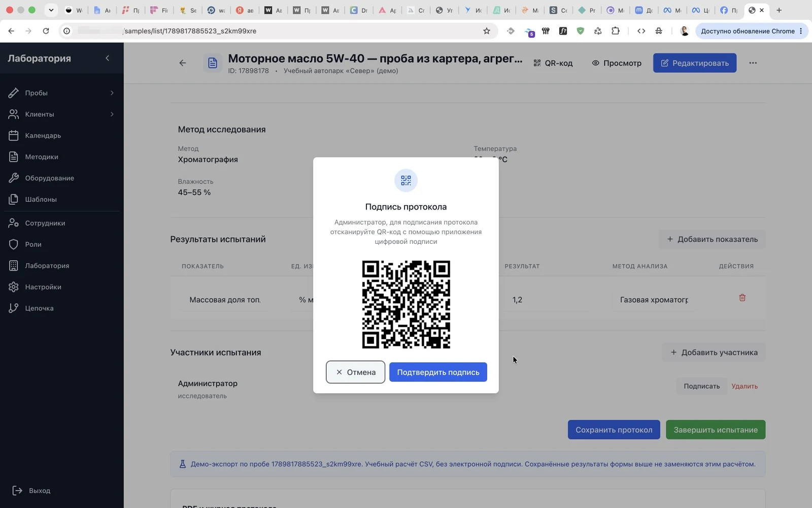The height and width of the screenshot is (508, 812).
Task: Click Сохранить протокол button
Action: pyautogui.click(x=614, y=430)
